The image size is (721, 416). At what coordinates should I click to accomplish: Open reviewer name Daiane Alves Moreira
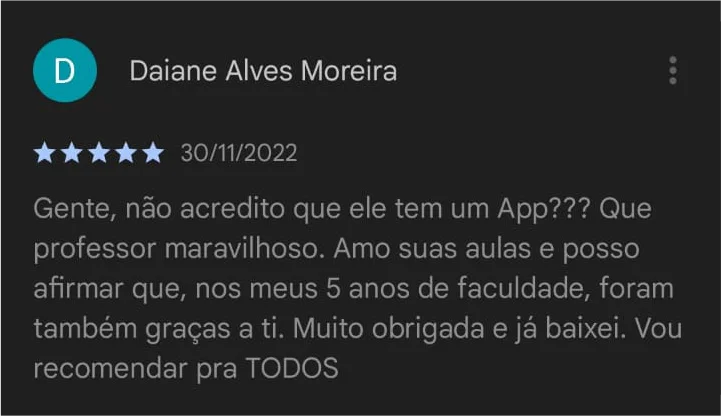[263, 71]
